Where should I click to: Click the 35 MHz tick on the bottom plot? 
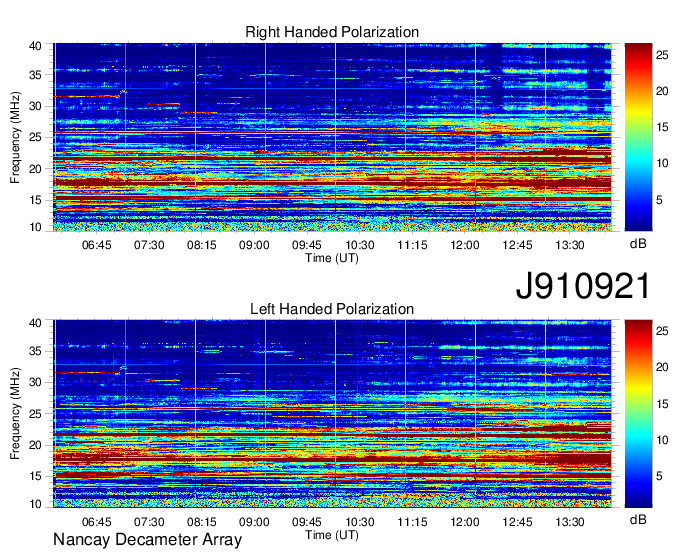[35, 351]
